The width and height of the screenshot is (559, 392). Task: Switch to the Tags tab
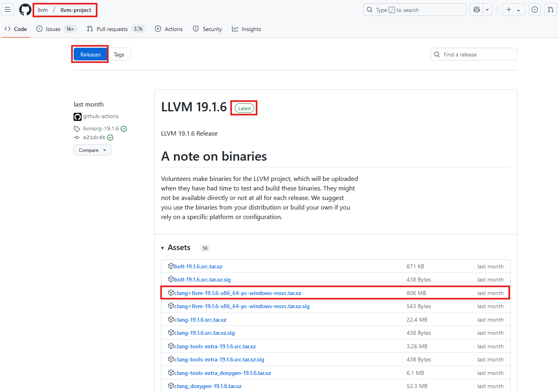pyautogui.click(x=119, y=54)
